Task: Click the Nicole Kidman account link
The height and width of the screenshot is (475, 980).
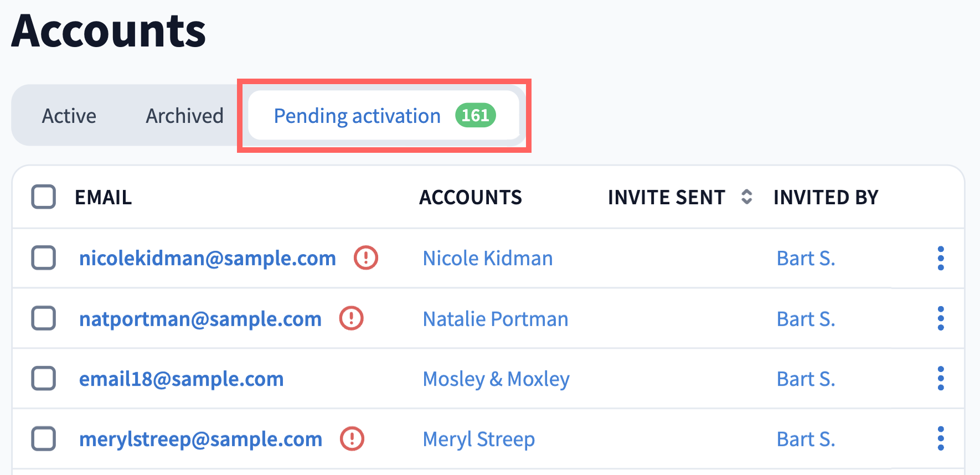Action: (488, 259)
